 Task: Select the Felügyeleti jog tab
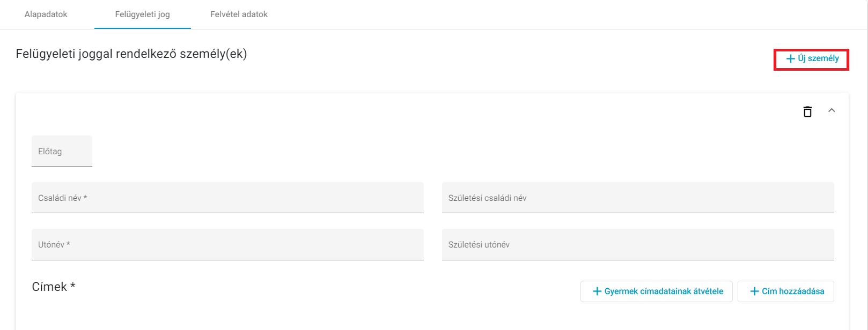[142, 14]
